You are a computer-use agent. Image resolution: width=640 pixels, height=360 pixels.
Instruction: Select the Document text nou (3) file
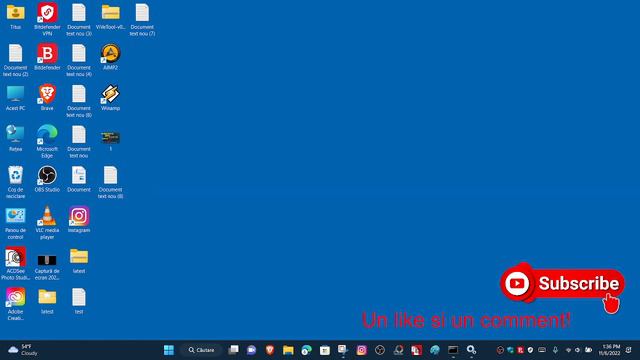click(x=79, y=19)
